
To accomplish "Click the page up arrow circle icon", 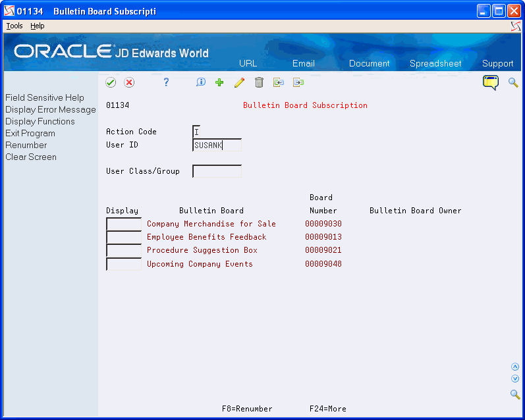I will tap(515, 367).
